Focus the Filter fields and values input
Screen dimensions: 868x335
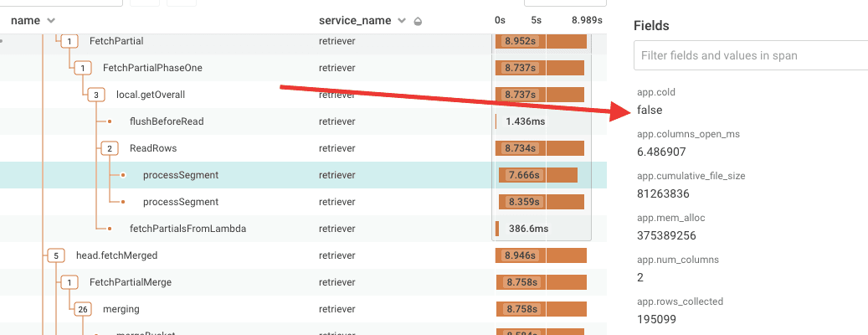[749, 56]
